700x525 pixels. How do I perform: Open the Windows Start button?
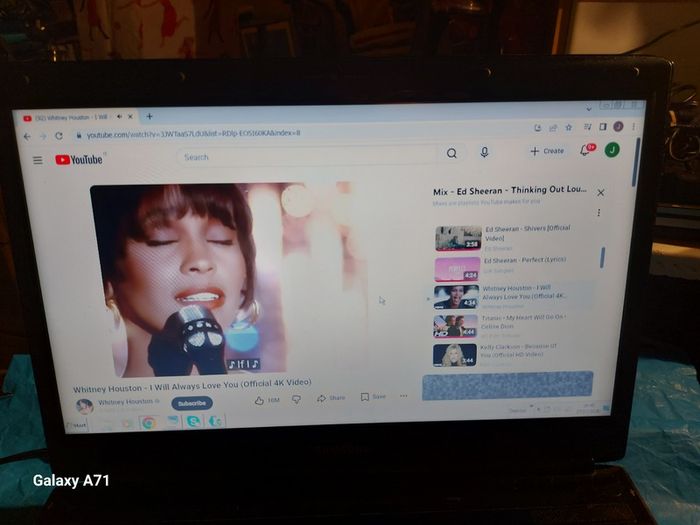coord(77,425)
